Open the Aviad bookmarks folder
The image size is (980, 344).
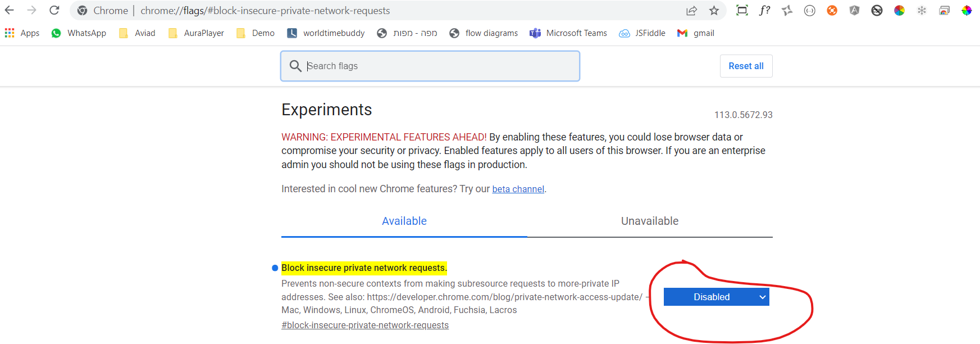(x=137, y=33)
